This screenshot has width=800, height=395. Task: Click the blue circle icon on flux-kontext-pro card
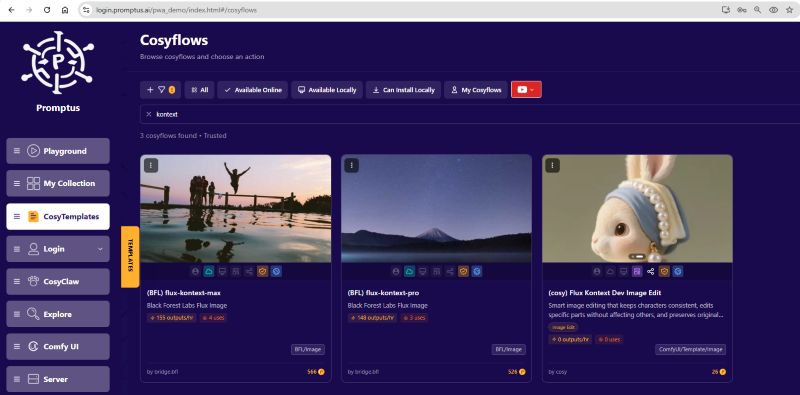(477, 271)
